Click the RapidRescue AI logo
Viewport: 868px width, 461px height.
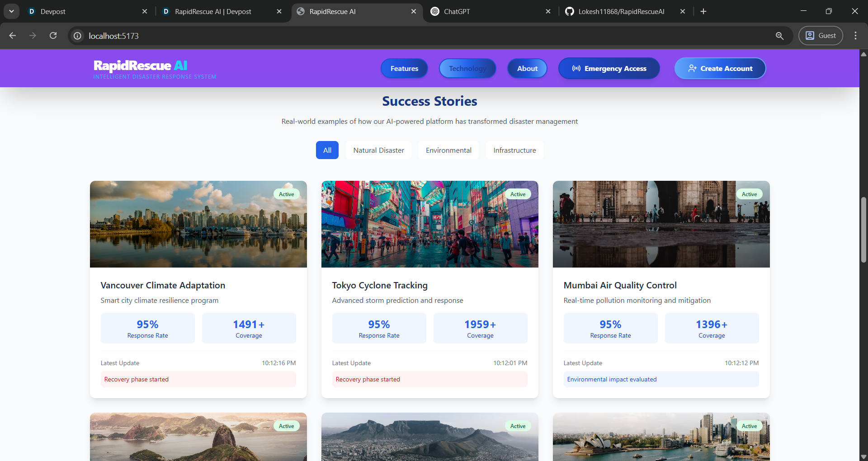[x=155, y=69]
